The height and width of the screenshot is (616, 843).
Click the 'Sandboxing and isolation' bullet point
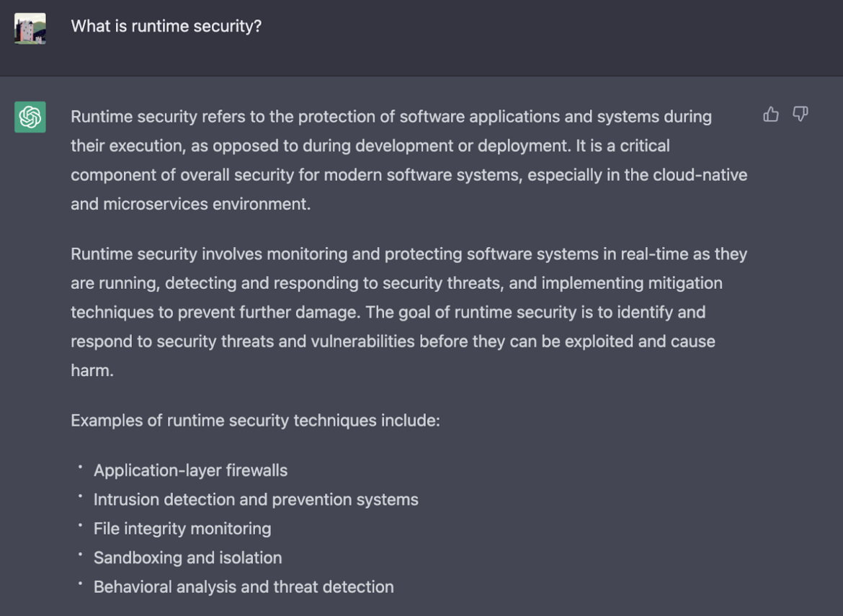point(188,558)
